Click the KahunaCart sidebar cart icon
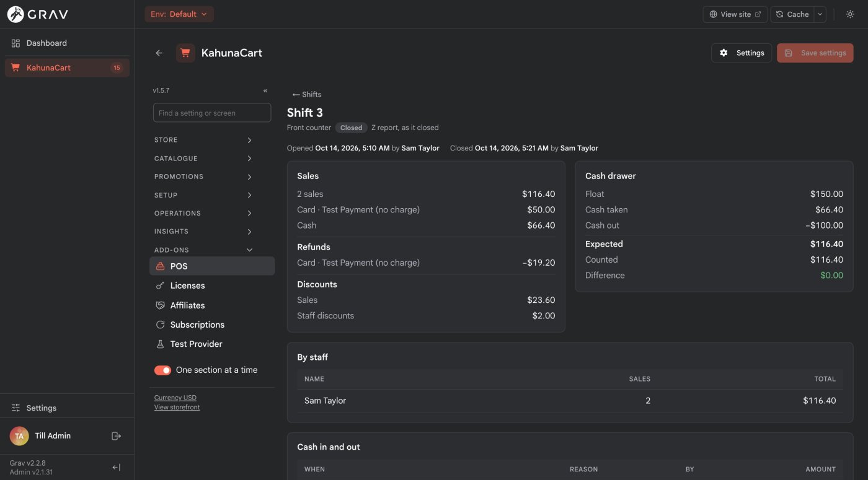The height and width of the screenshot is (480, 868). point(15,68)
